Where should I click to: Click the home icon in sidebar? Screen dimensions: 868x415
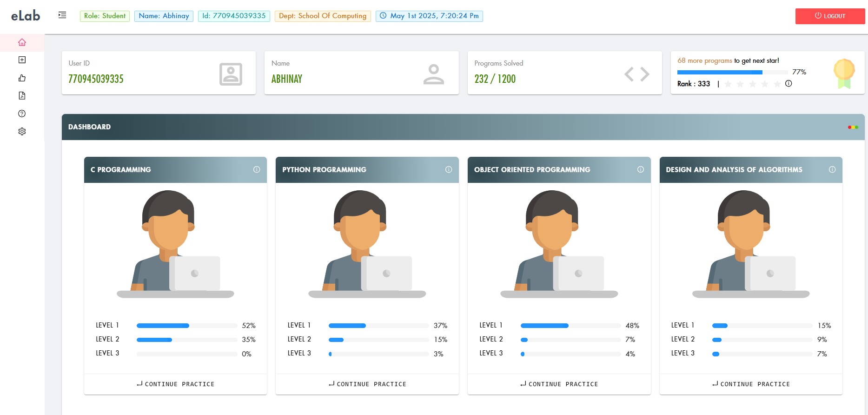coord(22,42)
